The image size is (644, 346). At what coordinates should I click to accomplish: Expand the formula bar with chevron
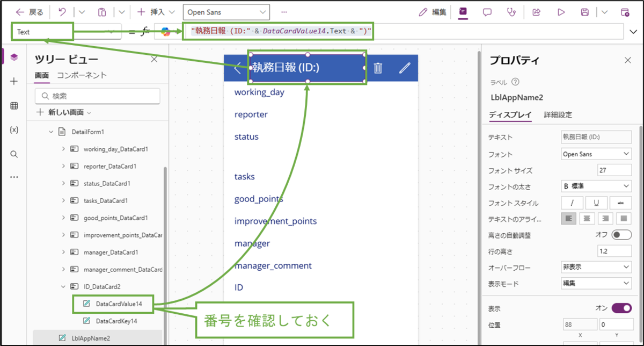coord(633,32)
